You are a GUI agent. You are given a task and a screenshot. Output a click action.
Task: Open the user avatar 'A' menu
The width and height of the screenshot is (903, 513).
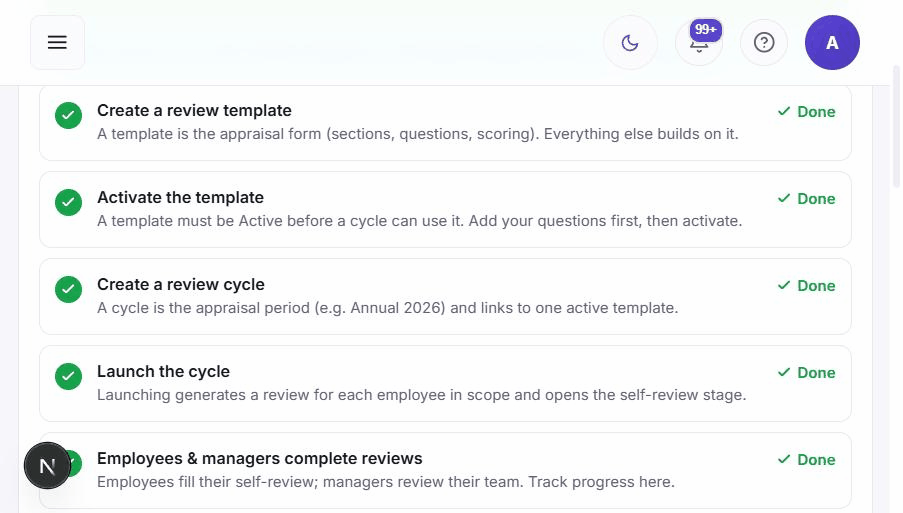pos(832,43)
